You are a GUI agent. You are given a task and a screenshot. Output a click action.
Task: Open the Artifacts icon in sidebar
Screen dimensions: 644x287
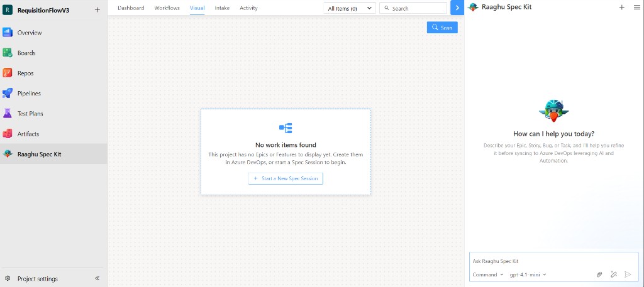pyautogui.click(x=8, y=134)
